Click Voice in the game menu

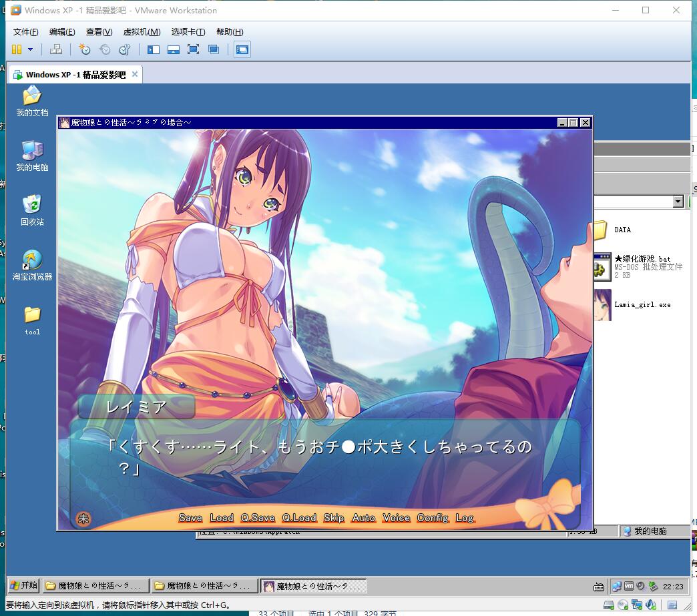[397, 518]
